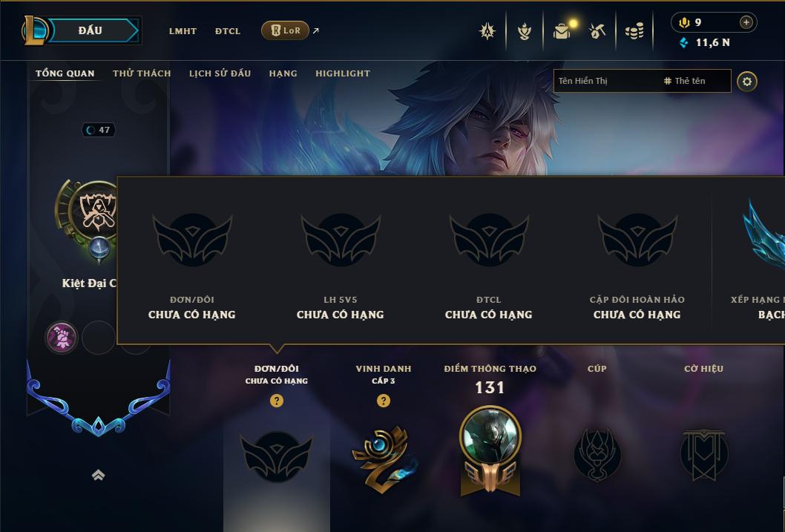Click the champion mastery portrait thumbnail
The image size is (785, 532).
click(490, 435)
